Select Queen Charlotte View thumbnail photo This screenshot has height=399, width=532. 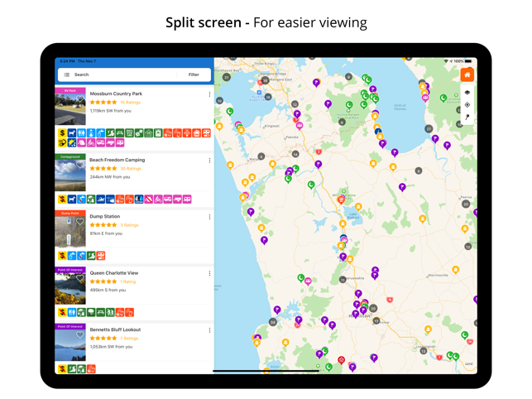click(x=70, y=288)
